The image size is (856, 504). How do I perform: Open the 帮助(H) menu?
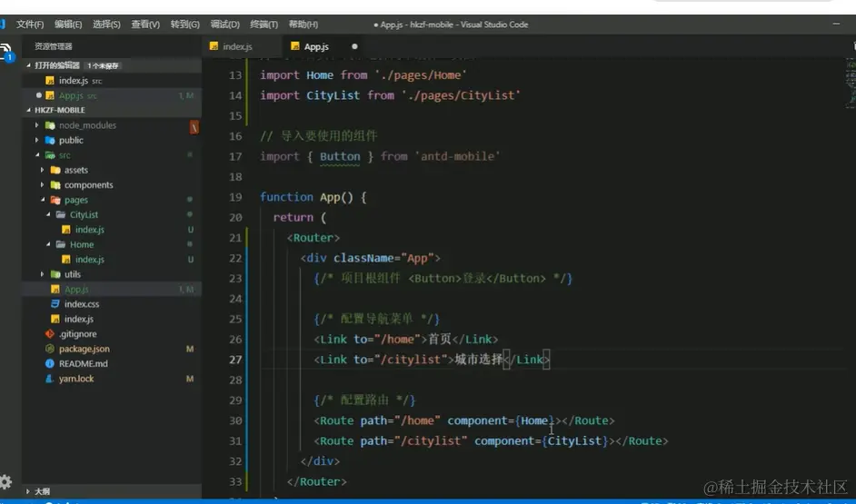pos(303,25)
